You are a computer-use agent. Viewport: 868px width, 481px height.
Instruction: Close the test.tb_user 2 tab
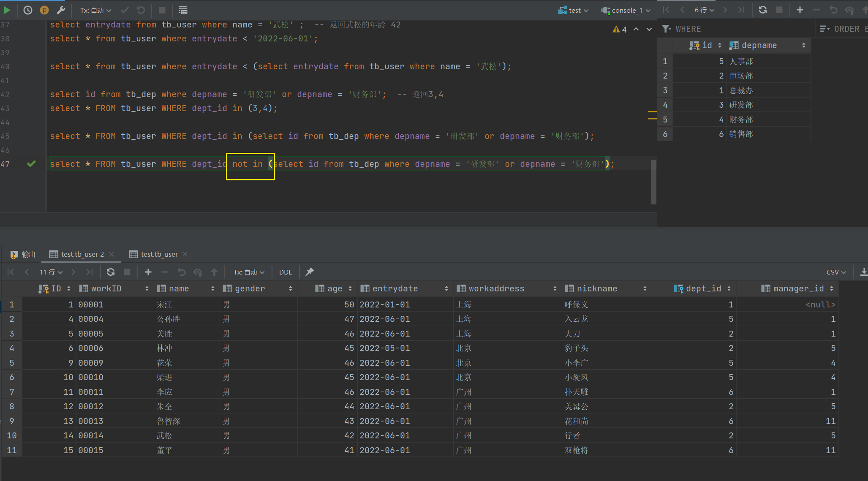tap(112, 254)
